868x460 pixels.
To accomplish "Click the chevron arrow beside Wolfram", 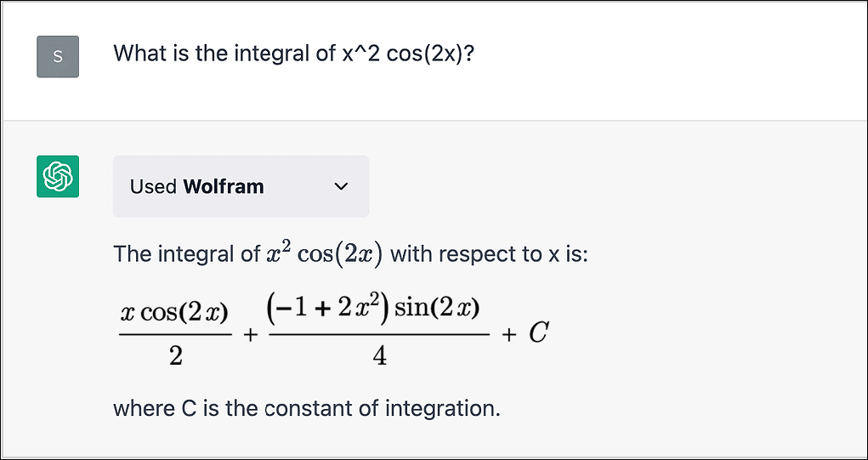I will 342,186.
